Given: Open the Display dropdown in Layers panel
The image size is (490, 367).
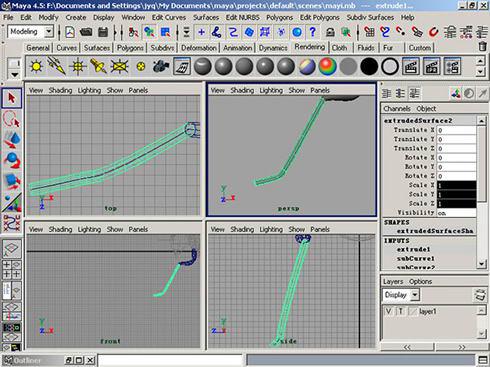Looking at the screenshot, I should coord(415,295).
